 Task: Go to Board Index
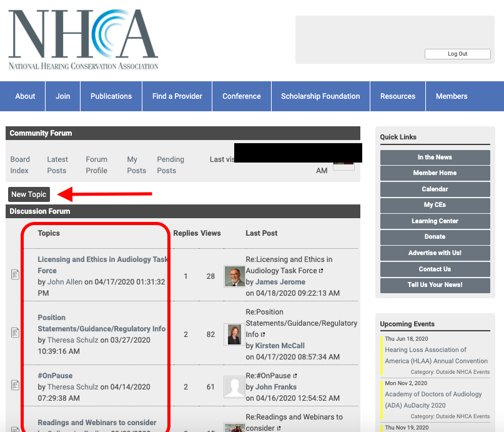[x=20, y=165]
